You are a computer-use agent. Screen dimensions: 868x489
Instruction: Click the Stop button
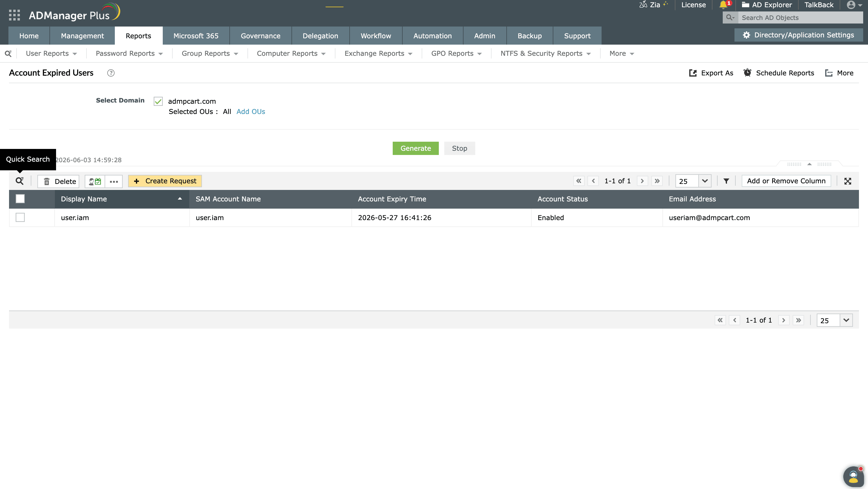tap(459, 148)
